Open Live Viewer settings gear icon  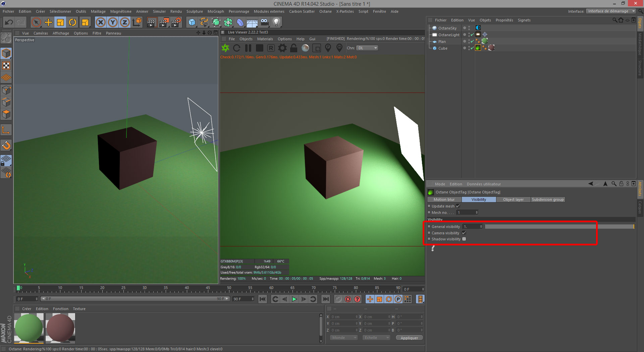(x=282, y=48)
